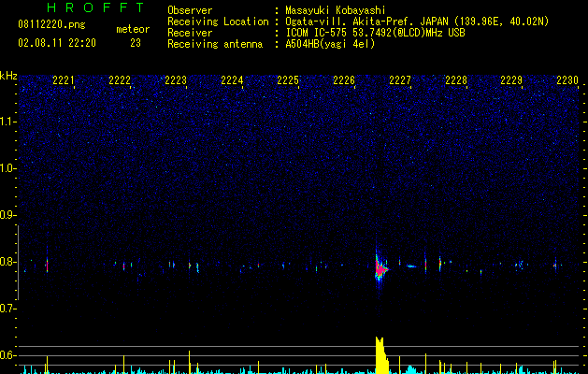This screenshot has width=588, height=374.
Task: Click the kHz axis unit label
Action: (x=8, y=76)
